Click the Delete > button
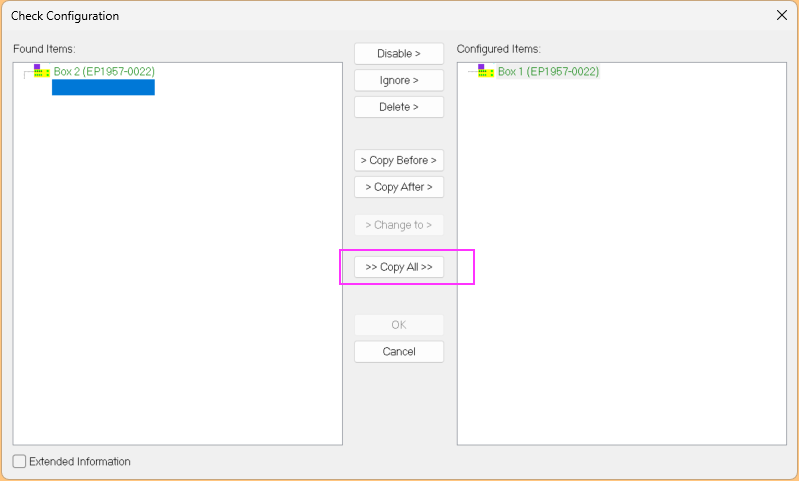The image size is (799, 481). point(399,107)
